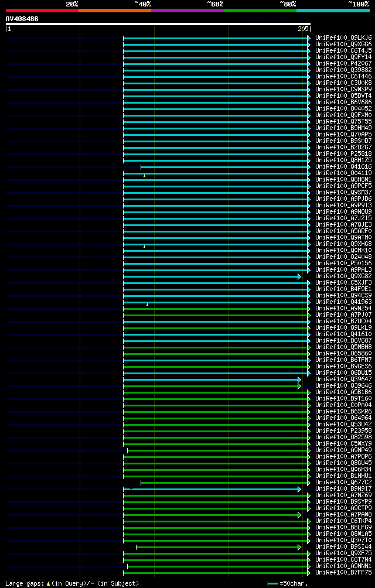
Task: Select the UniRef100_P23958 label
Action: pos(343,430)
